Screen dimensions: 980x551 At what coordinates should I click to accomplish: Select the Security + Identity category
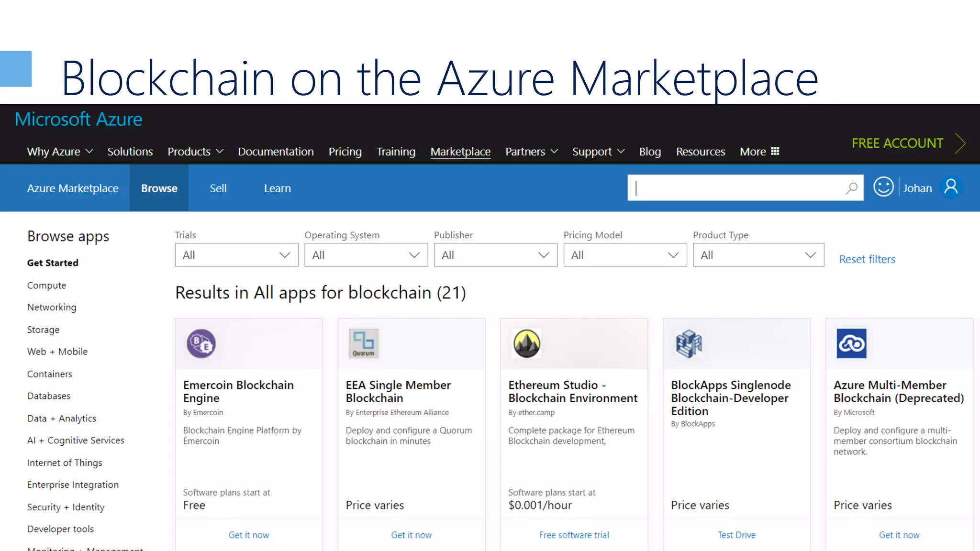click(x=66, y=507)
